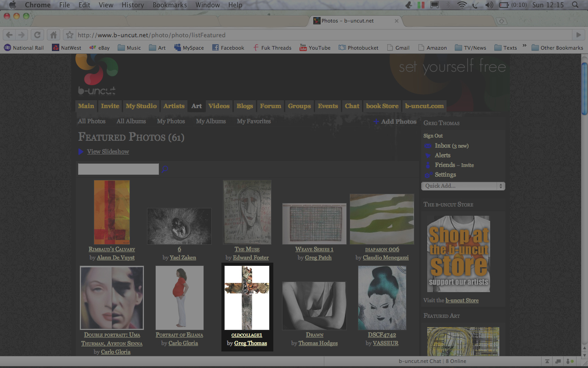Viewport: 588px width, 368px height.
Task: Open the Quick Add dropdown
Action: tap(463, 186)
